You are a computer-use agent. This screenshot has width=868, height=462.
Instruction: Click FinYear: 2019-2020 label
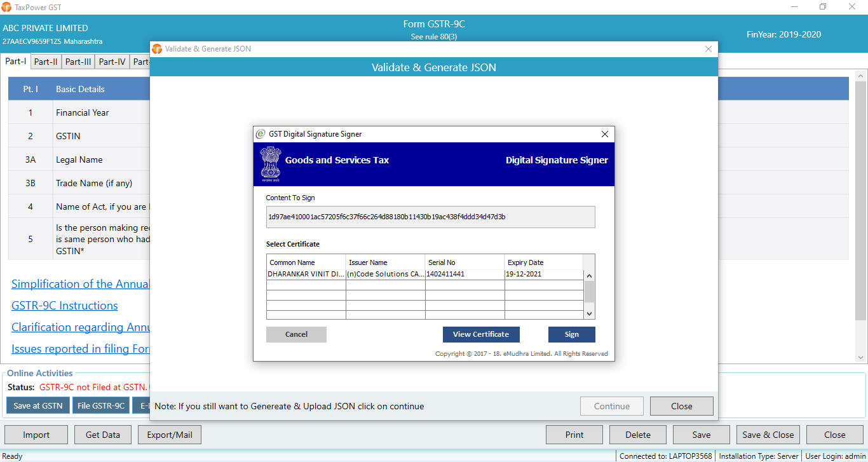[783, 34]
